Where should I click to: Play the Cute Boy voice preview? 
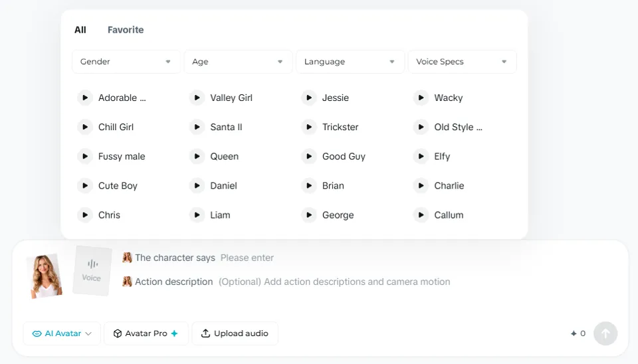click(85, 185)
